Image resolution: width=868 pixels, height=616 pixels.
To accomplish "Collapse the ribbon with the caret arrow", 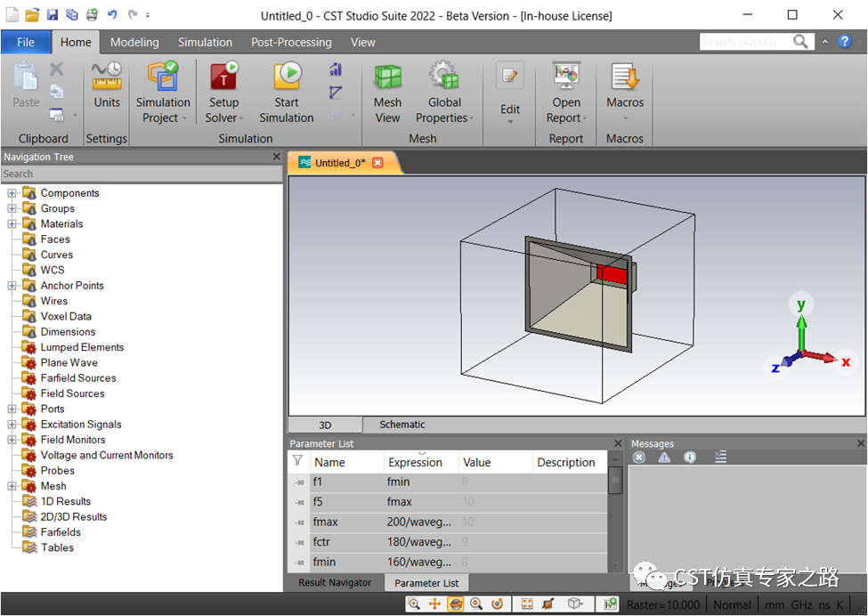I will [x=824, y=42].
